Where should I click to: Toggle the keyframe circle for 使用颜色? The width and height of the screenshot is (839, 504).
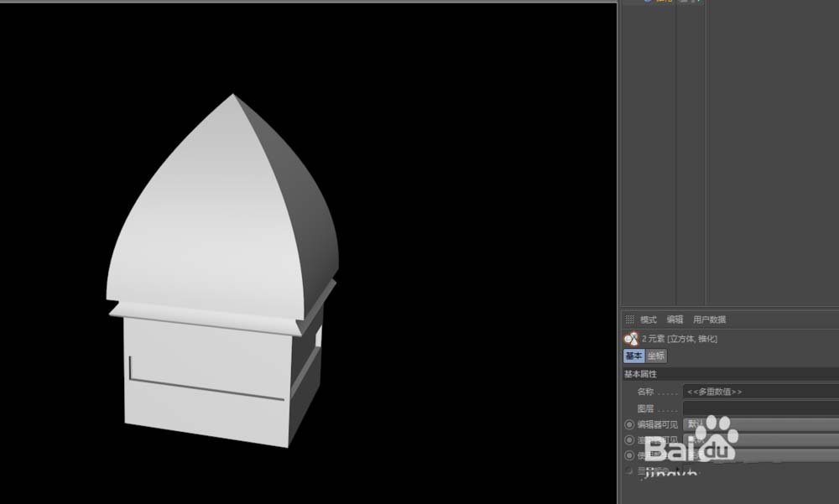[x=629, y=455]
